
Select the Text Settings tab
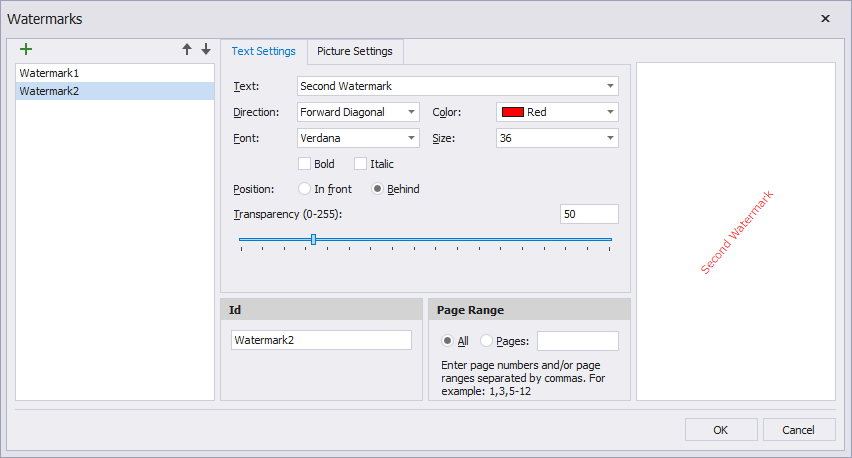pos(263,52)
